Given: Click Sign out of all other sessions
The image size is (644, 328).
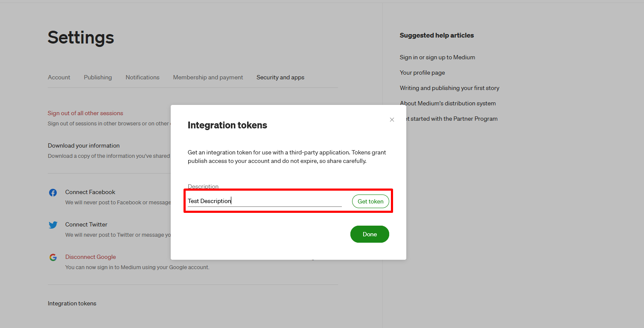Looking at the screenshot, I should (x=85, y=113).
